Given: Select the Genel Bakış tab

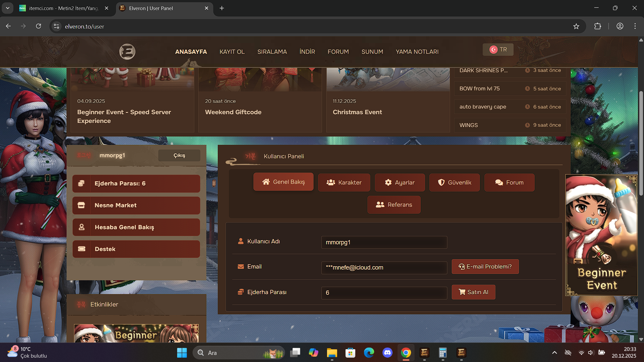Looking at the screenshot, I should click(283, 182).
